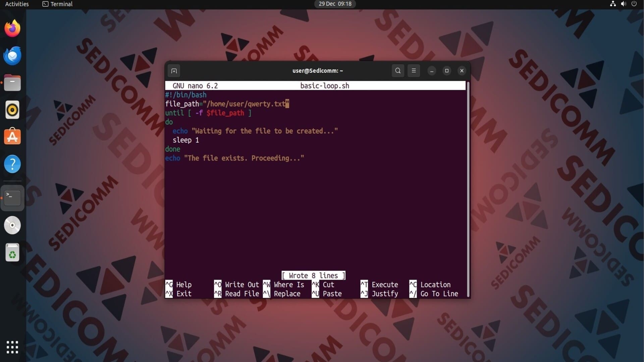Image resolution: width=644 pixels, height=362 pixels.
Task: Launch Rhythmbox music player
Action: [x=12, y=110]
